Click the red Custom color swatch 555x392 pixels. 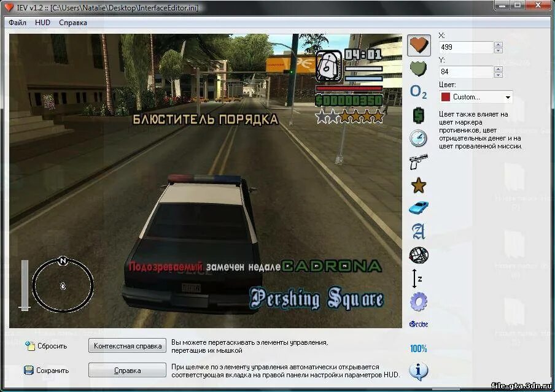(446, 97)
